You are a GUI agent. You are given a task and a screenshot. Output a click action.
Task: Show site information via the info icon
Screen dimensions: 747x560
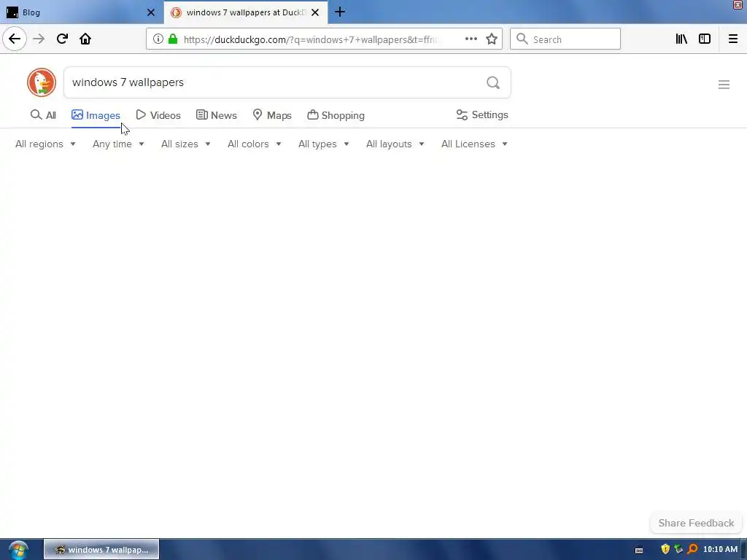(x=158, y=39)
